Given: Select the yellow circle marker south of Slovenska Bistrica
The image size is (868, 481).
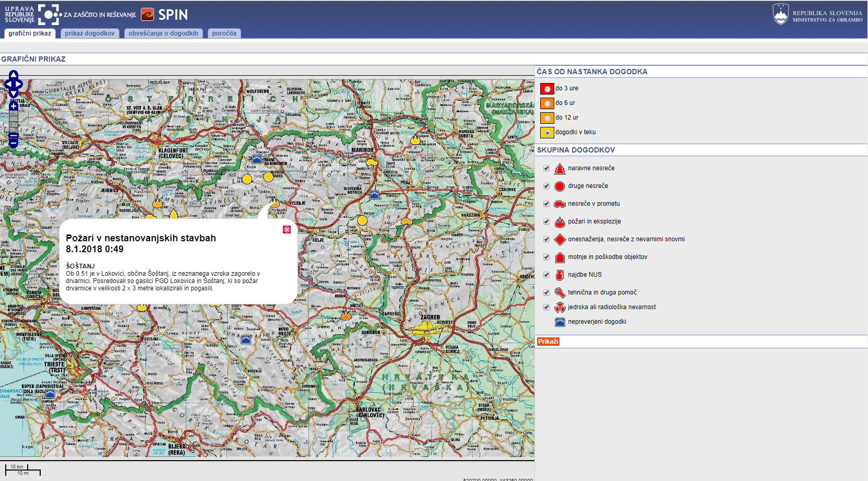Looking at the screenshot, I should [362, 220].
